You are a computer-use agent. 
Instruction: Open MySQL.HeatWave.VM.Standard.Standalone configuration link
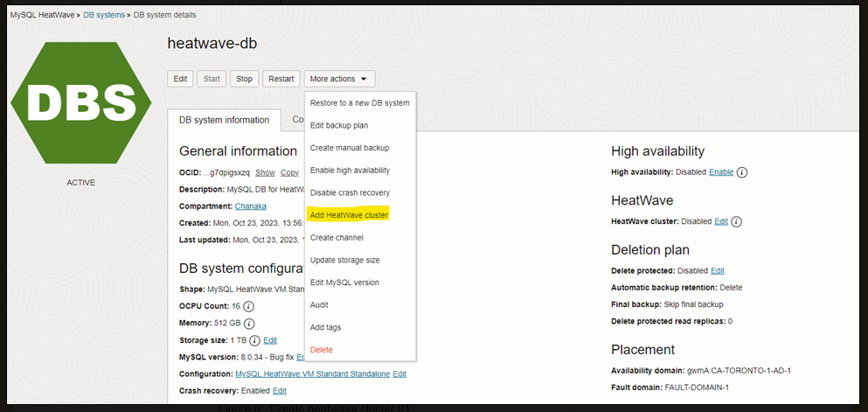[x=313, y=374]
